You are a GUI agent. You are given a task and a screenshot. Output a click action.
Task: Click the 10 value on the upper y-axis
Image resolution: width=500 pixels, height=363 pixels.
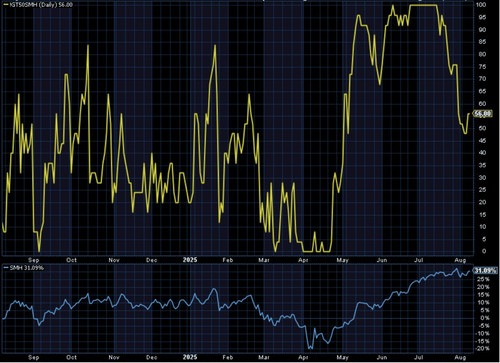coord(482,227)
